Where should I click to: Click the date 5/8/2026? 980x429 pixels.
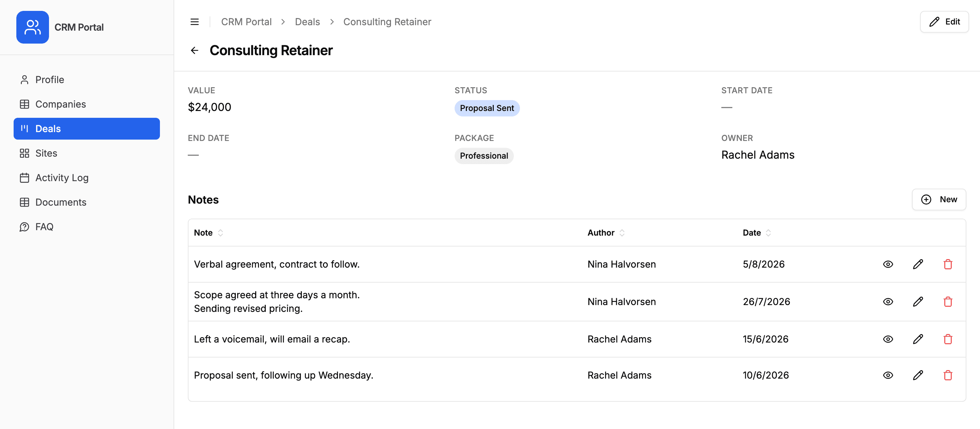(x=764, y=264)
